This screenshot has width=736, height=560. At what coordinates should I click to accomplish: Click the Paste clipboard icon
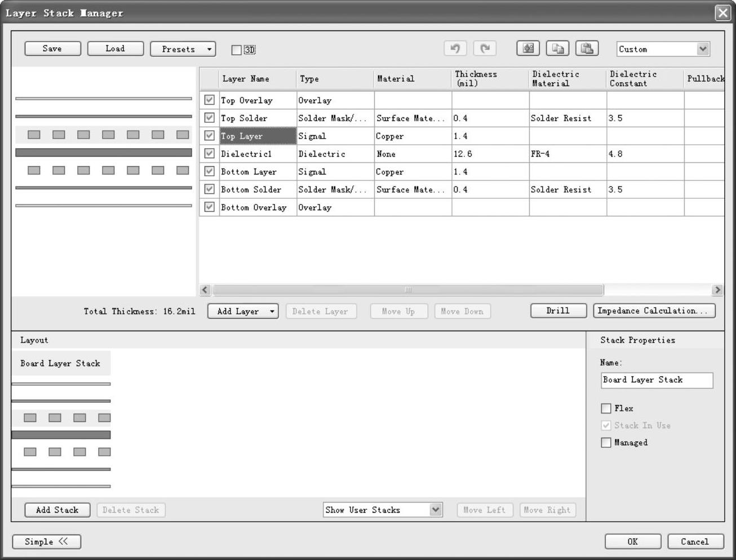pyautogui.click(x=587, y=49)
